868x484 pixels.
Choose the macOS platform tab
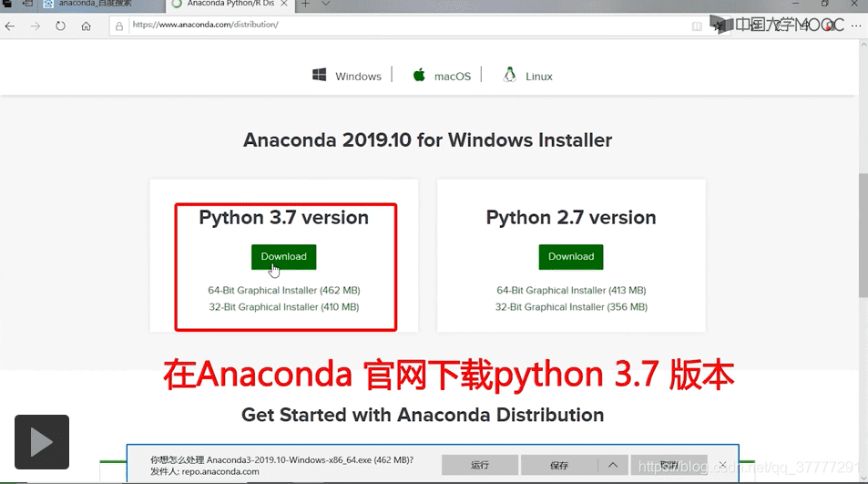point(442,76)
